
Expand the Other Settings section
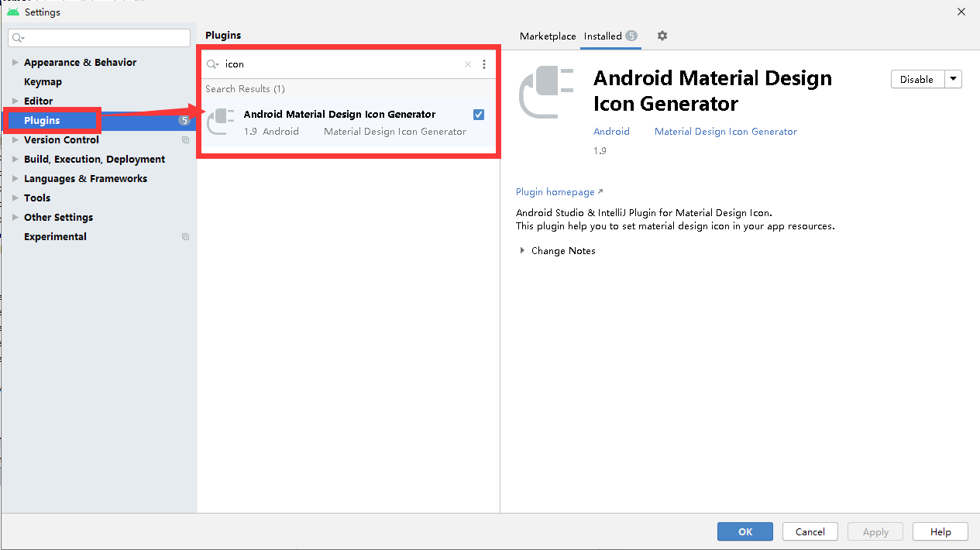[15, 218]
